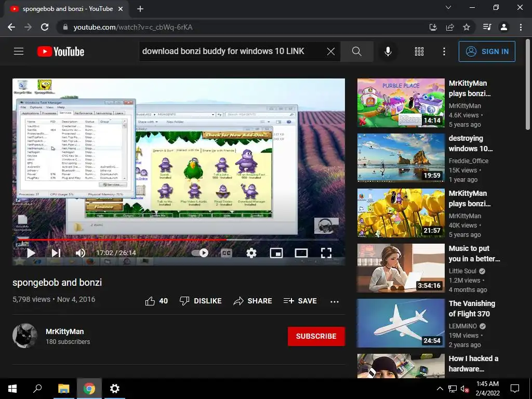Switch to miniplayer mode

[x=276, y=253]
